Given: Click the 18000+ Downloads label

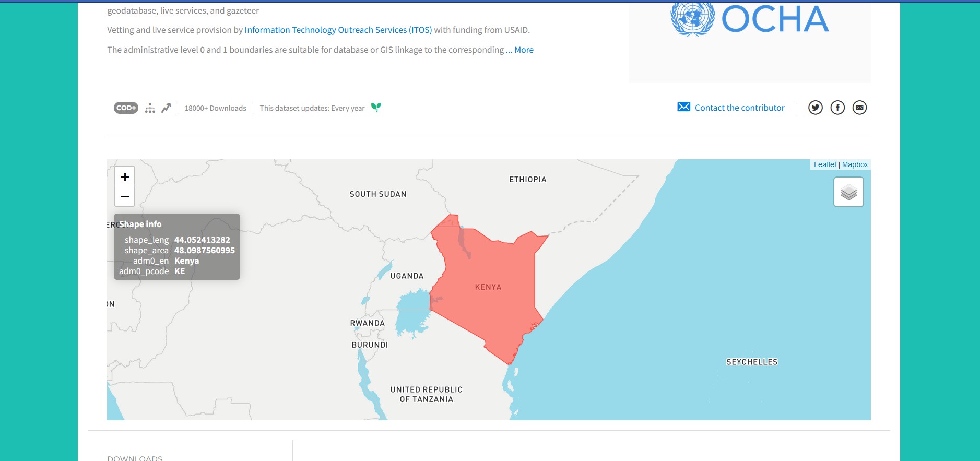Looking at the screenshot, I should [x=215, y=108].
